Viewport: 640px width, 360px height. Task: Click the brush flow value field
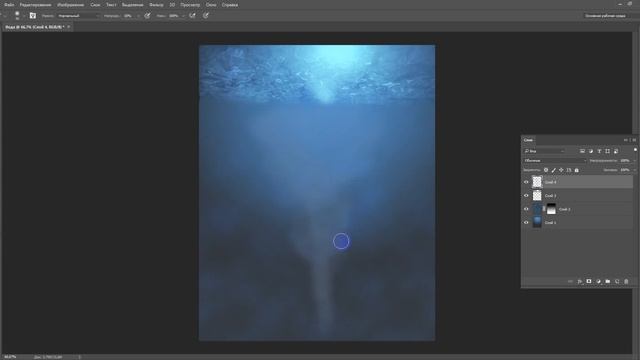pyautogui.click(x=174, y=16)
